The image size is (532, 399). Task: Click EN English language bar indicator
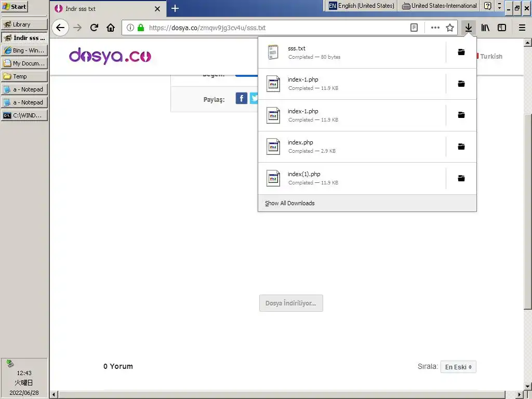[362, 6]
